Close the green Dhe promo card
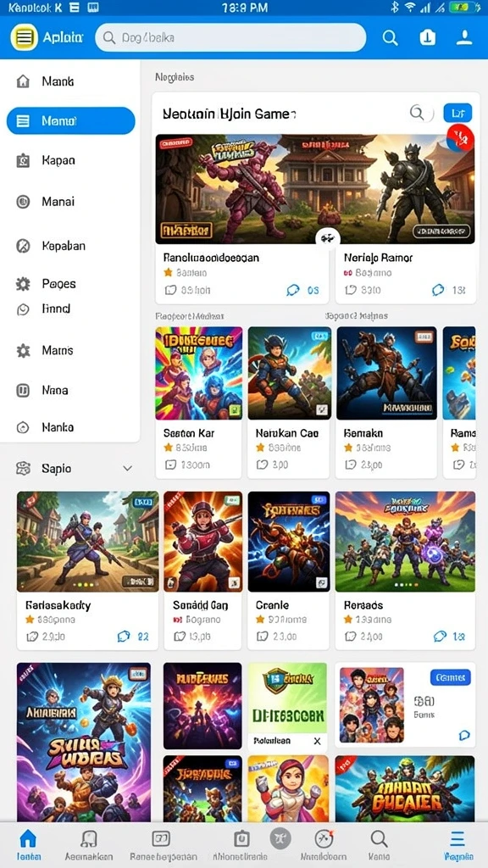488x868 pixels. pyautogui.click(x=317, y=741)
